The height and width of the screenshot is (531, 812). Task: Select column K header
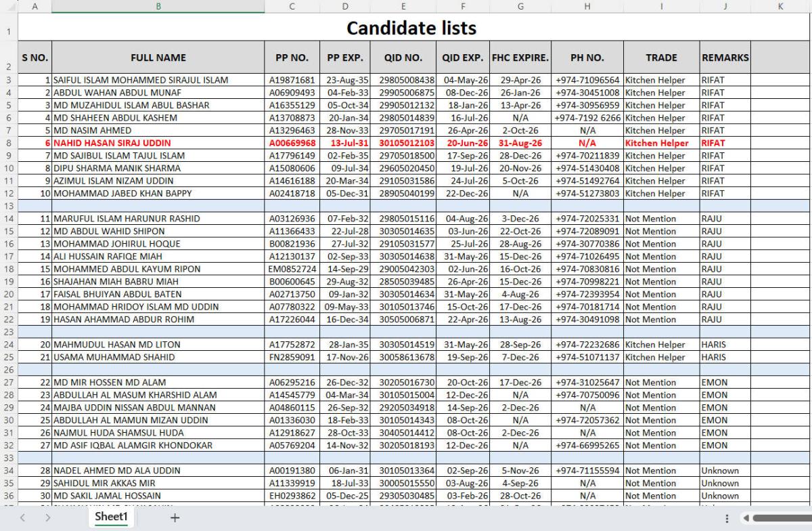click(x=780, y=6)
